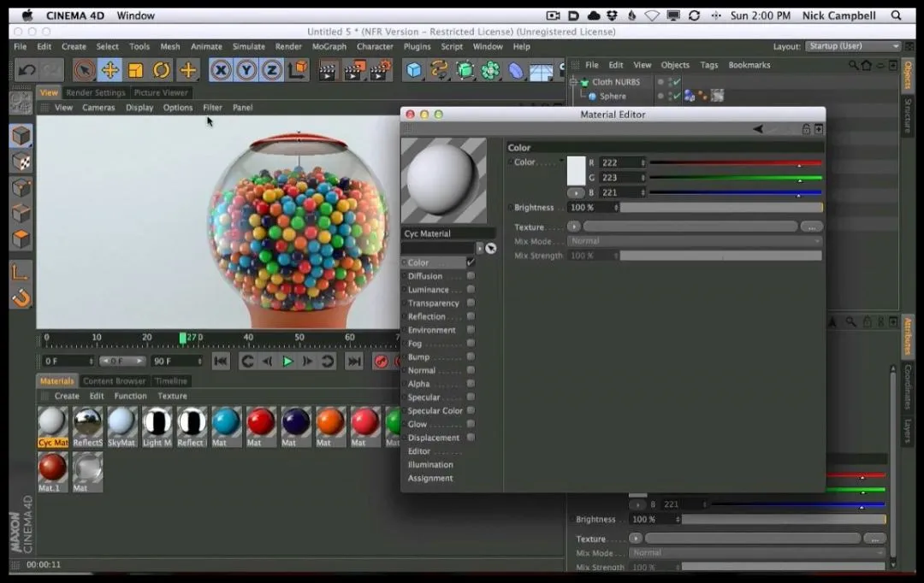Activate the Move tool
Screen dimensions: 924x583
pyautogui.click(x=110, y=71)
